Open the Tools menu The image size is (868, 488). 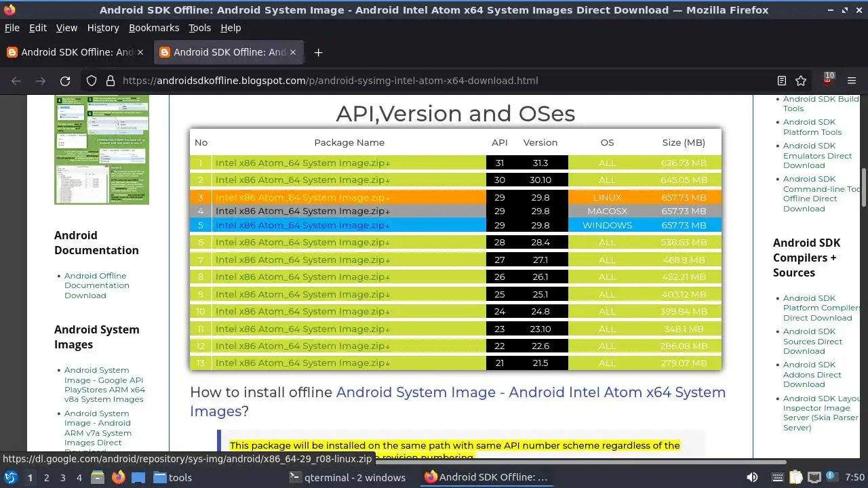coord(200,28)
